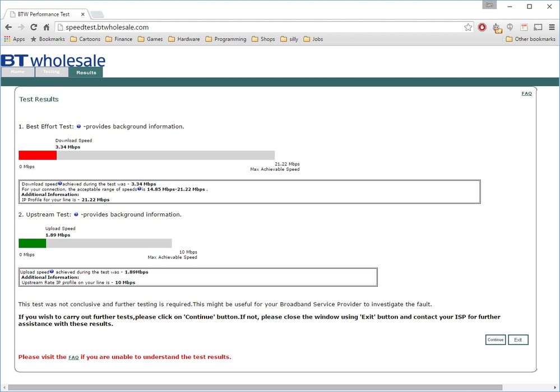Screen dimensions: 560x392
Task: Switch to the Home tab
Action: (18, 72)
